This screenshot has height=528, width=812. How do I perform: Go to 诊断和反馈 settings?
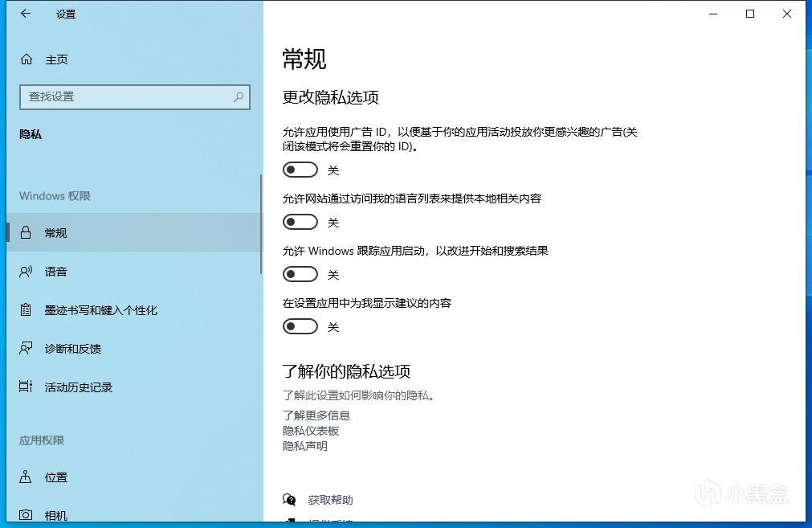(x=134, y=348)
